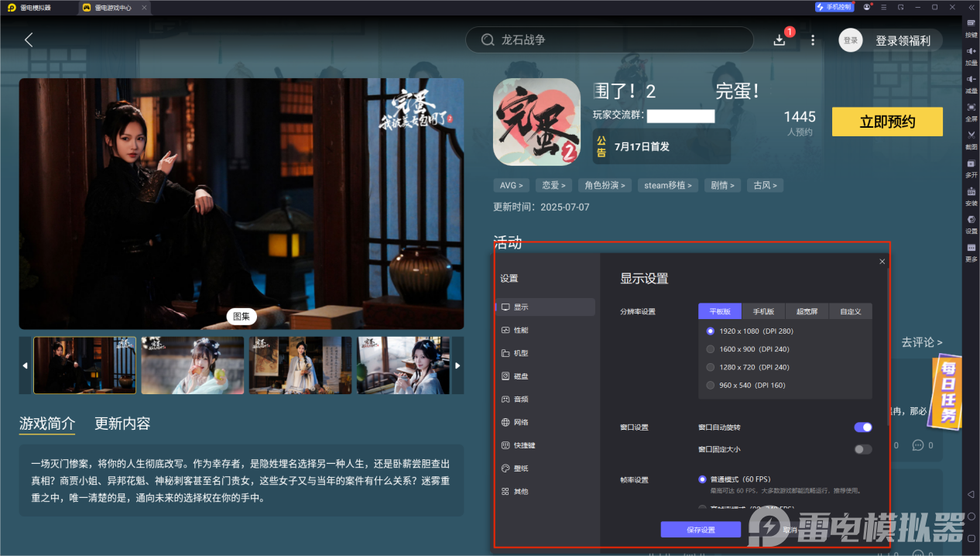Open the 每日任务 daily task badge
Image resolution: width=980 pixels, height=556 pixels.
[947, 393]
